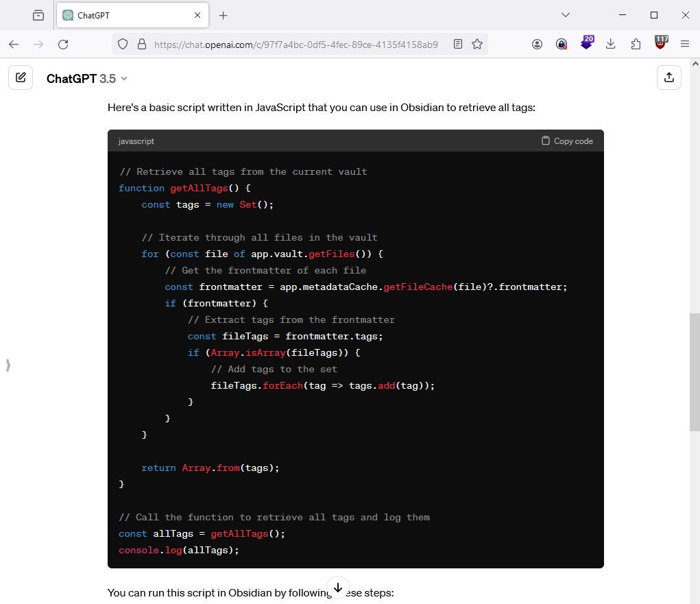Minimize the browser window
Screen dimensions: 700x604
623,15
